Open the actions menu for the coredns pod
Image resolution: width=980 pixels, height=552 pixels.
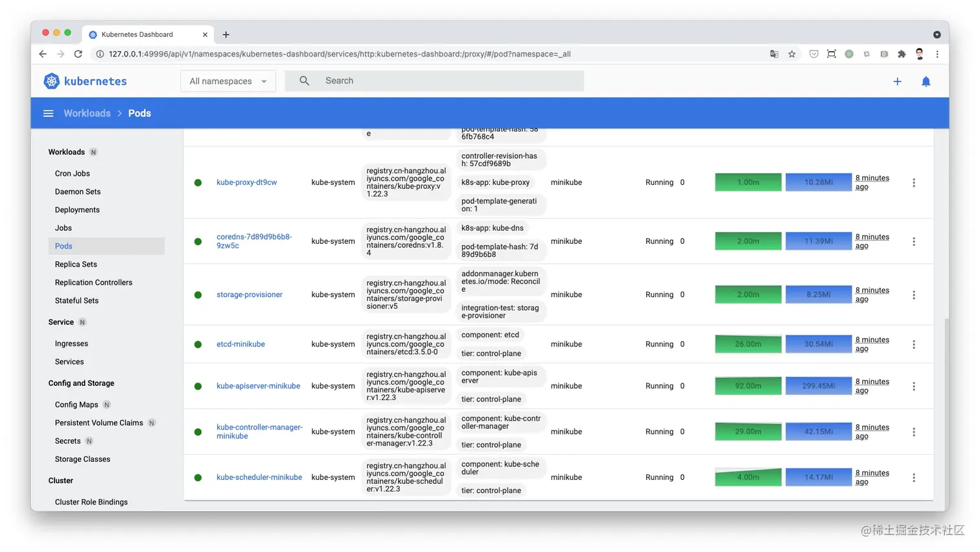(914, 241)
